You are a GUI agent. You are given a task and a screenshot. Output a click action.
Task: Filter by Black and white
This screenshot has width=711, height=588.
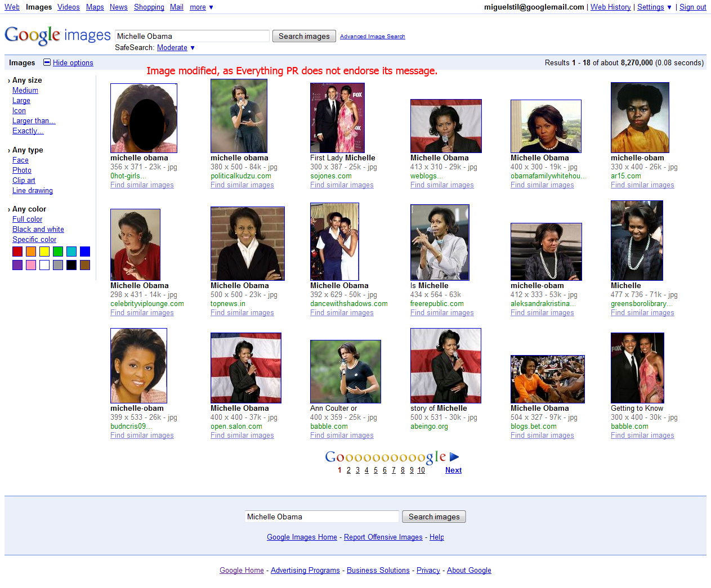(x=38, y=230)
